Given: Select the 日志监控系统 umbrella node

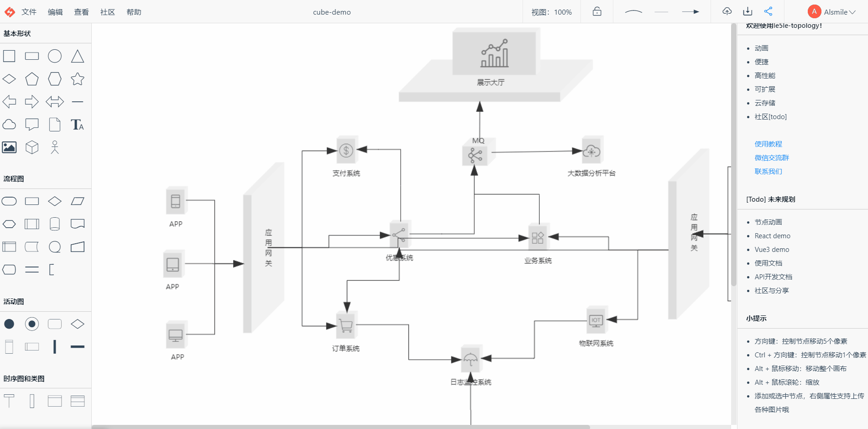Looking at the screenshot, I should coord(471,360).
